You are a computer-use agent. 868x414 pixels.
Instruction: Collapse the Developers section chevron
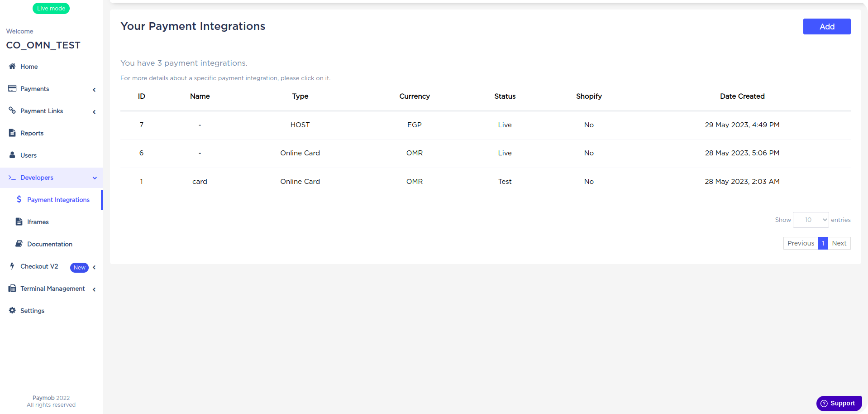coord(95,178)
